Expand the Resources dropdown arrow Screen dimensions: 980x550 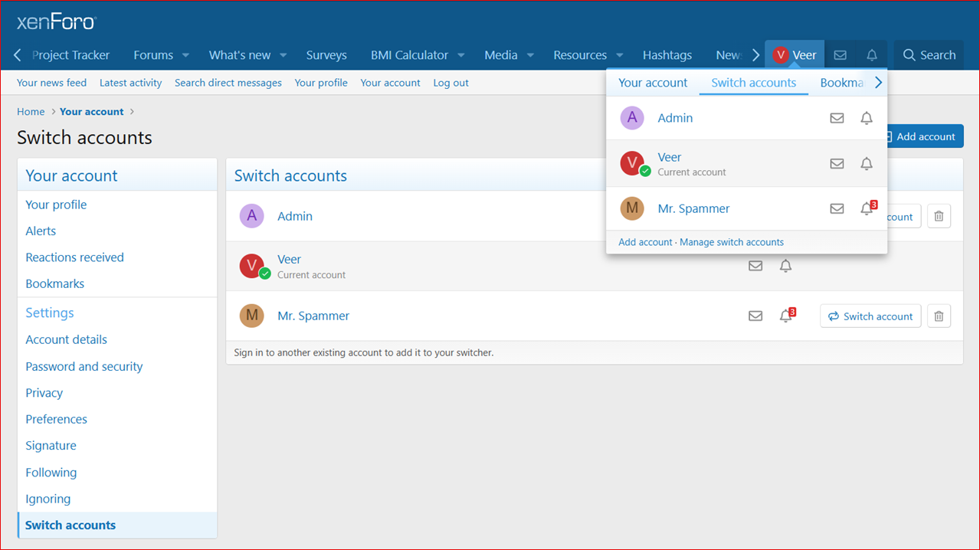pos(619,55)
